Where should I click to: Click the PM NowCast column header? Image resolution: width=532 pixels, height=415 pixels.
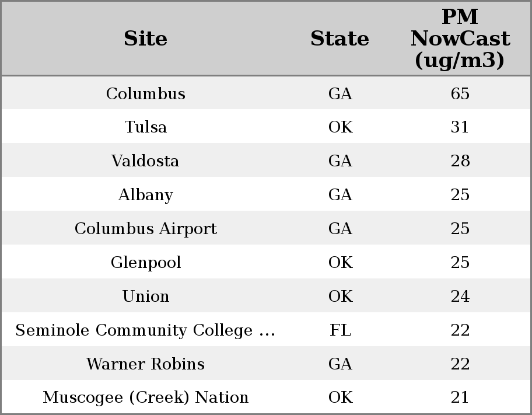tap(460, 39)
